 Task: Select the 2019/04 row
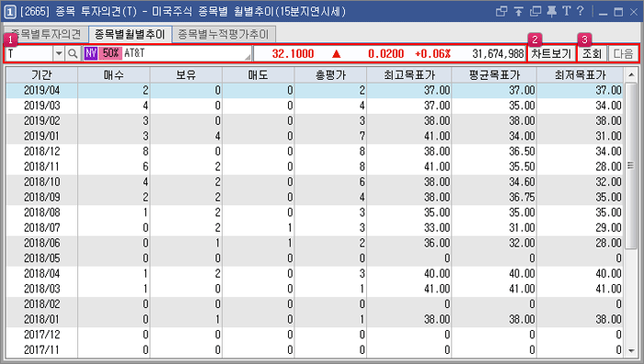[x=315, y=90]
